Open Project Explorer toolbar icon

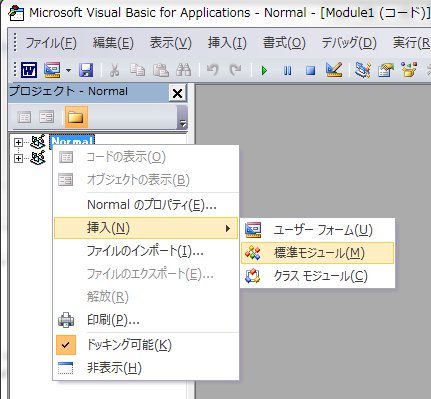(363, 70)
